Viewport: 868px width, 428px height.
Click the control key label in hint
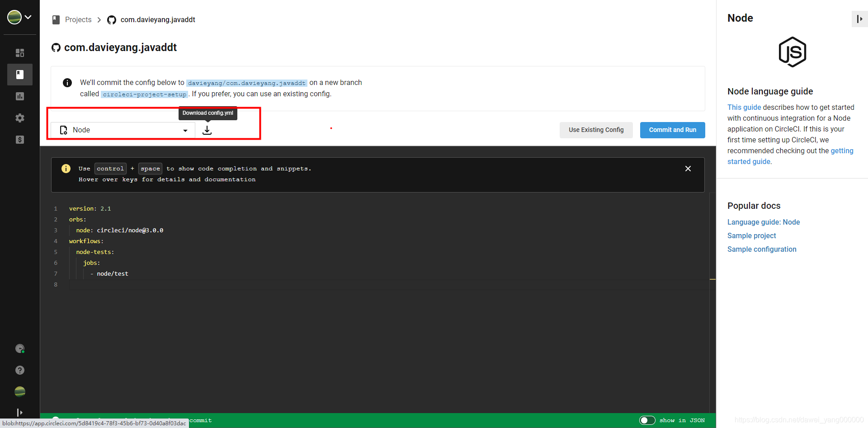tap(110, 169)
